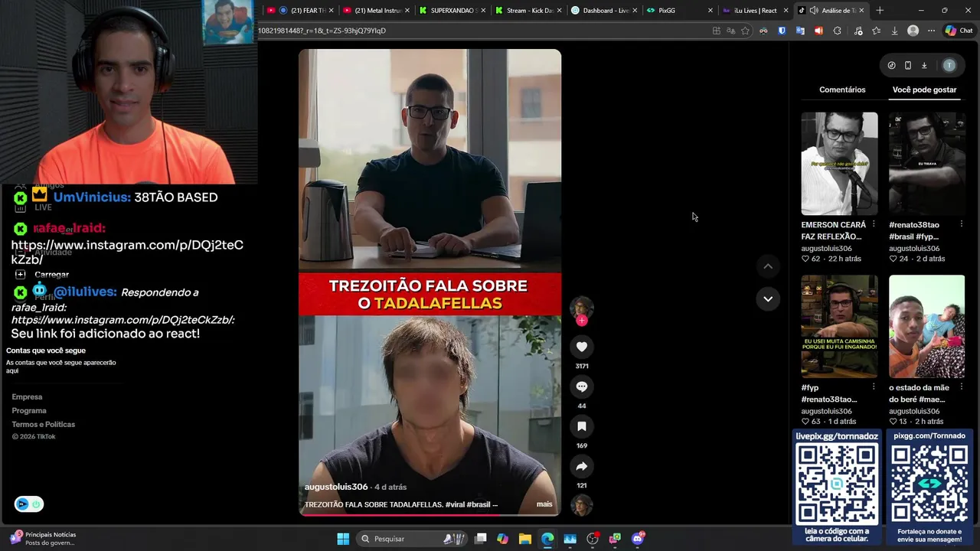Like the TikTok video with heart icon
The height and width of the screenshot is (551, 980).
tap(582, 347)
